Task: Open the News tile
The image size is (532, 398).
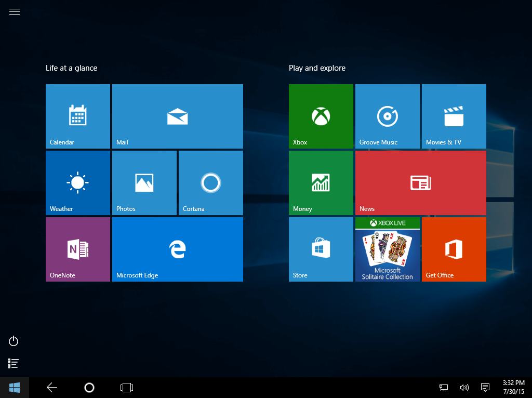Action: [x=421, y=183]
